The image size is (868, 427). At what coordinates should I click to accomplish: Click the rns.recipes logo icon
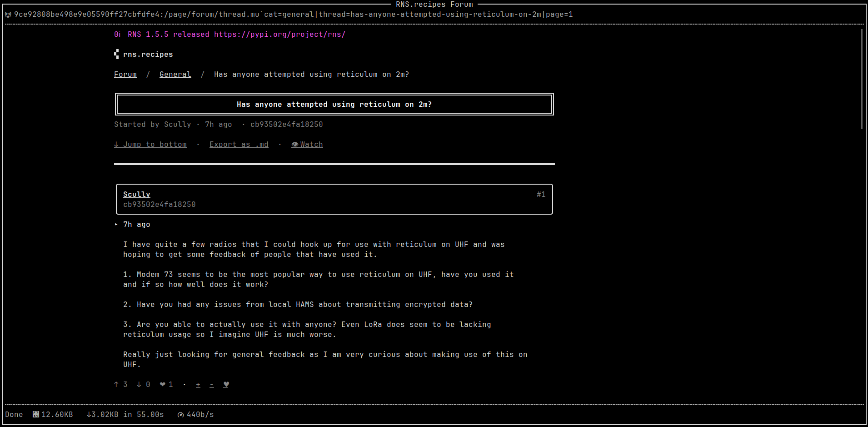click(x=117, y=55)
